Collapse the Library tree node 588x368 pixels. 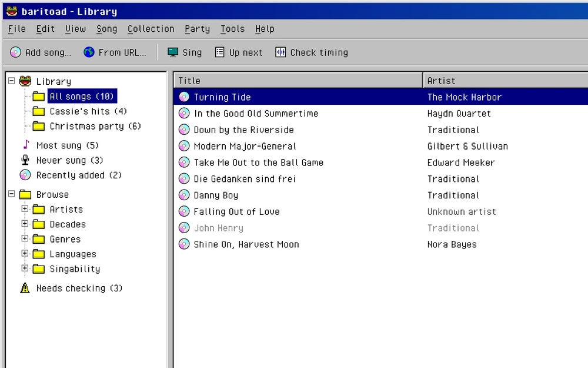pos(12,81)
